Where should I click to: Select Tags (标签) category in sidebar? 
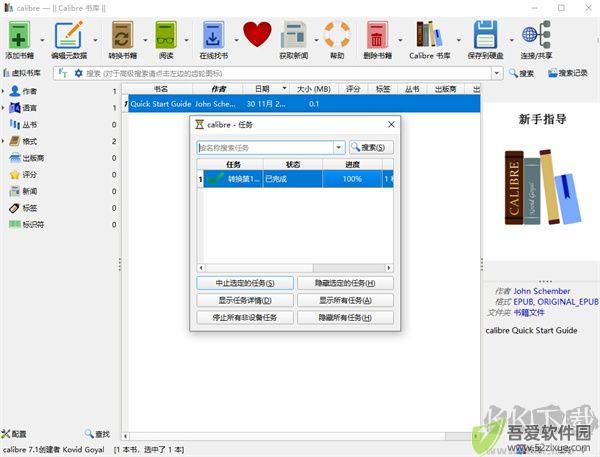point(29,208)
